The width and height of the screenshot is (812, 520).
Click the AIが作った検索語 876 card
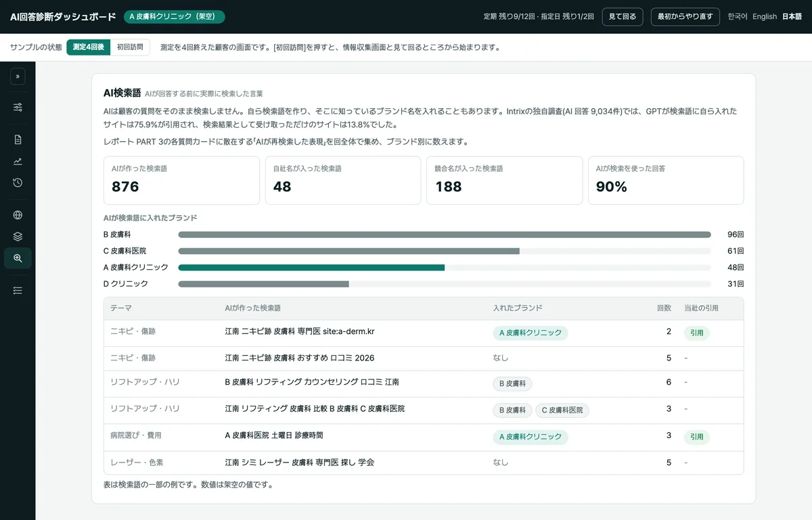181,181
